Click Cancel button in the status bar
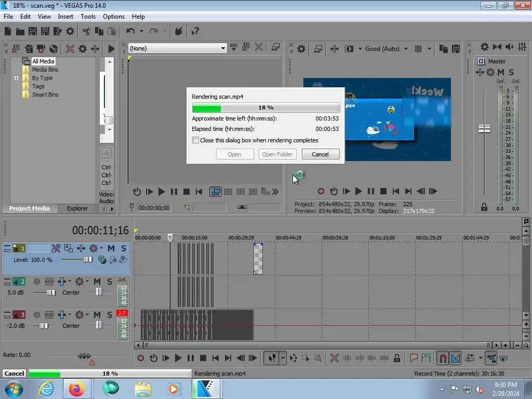The width and height of the screenshot is (532, 399). (14, 374)
